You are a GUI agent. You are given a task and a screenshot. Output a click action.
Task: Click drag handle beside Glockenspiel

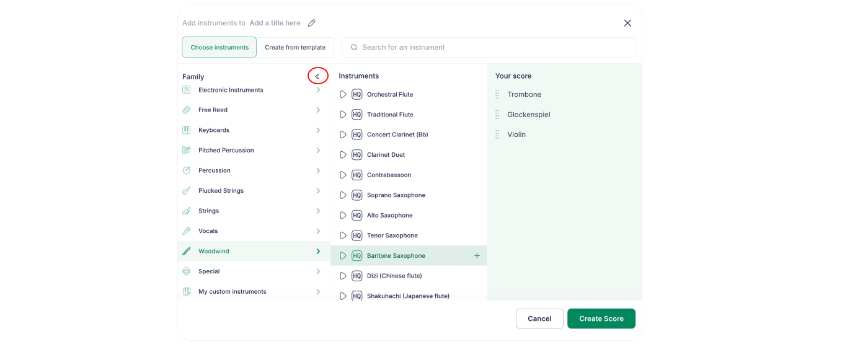(x=497, y=115)
